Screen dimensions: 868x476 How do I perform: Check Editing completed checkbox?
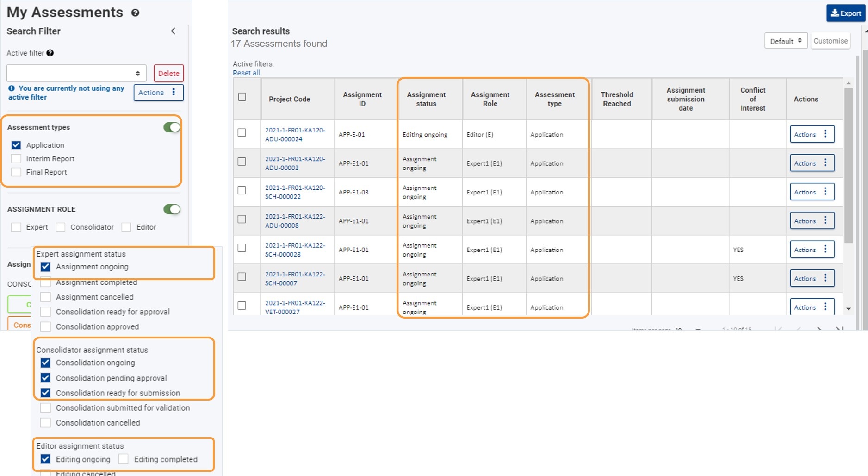pyautogui.click(x=124, y=459)
